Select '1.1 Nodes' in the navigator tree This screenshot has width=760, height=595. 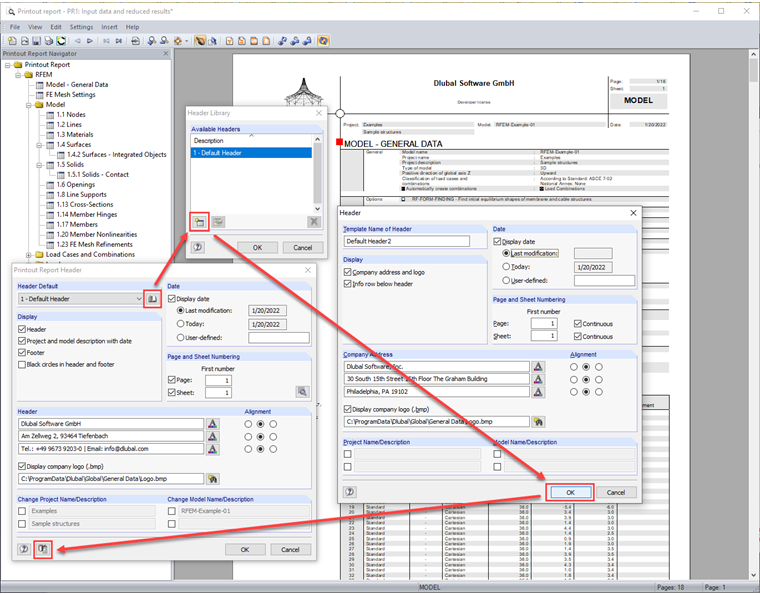pos(71,115)
